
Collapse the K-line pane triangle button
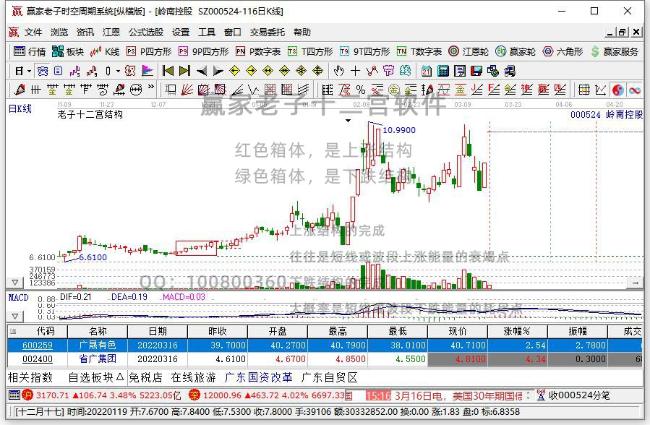[x=15, y=283]
